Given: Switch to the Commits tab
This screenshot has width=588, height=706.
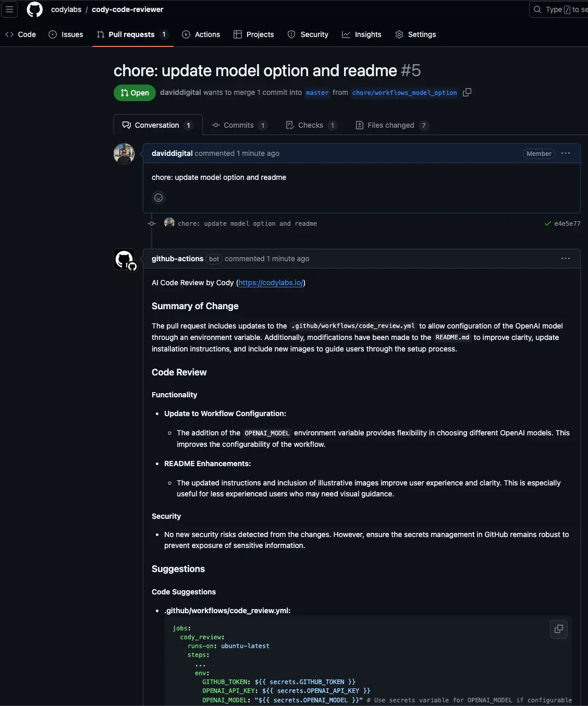Looking at the screenshot, I should click(x=238, y=125).
